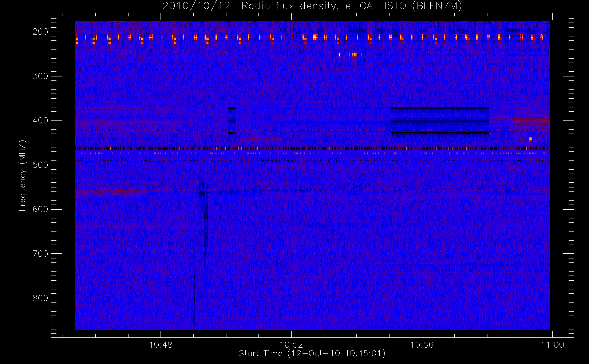Click the plot title "Radio flux density, e-CALLISTO (BLEN7M)"
Viewport: 589px width, 364px height.
[352, 6]
